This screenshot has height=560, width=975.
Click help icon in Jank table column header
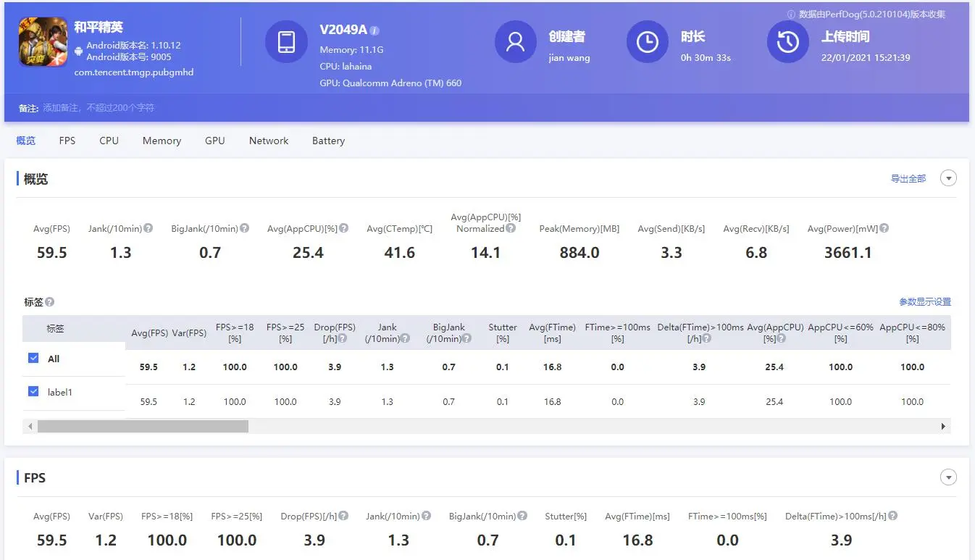click(406, 338)
